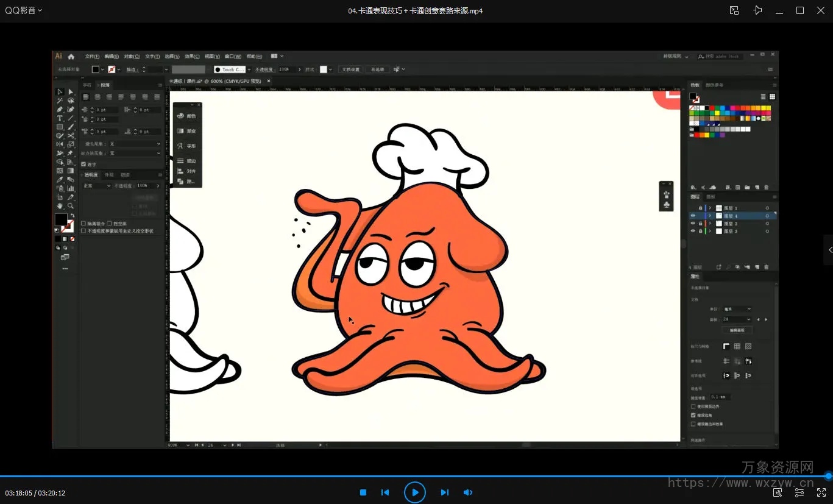The width and height of the screenshot is (833, 504).
Task: Open the player settings sliders icon
Action: pos(799,492)
